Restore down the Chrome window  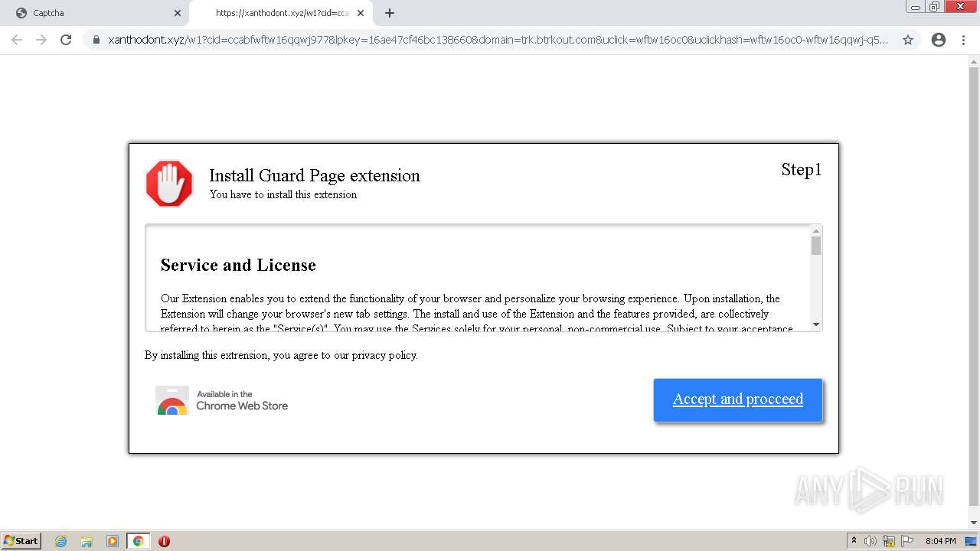click(935, 7)
